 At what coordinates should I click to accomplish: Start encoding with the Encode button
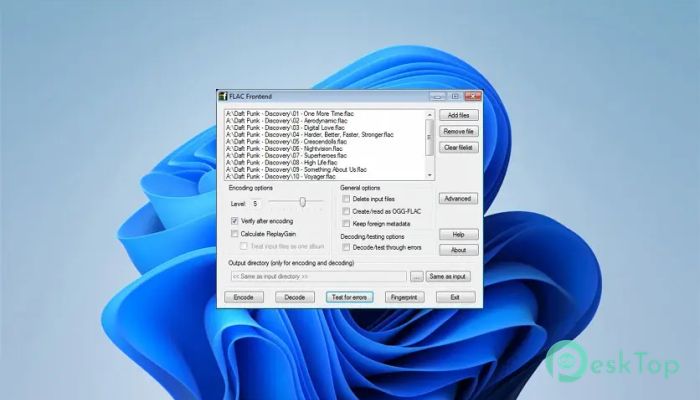pos(244,297)
